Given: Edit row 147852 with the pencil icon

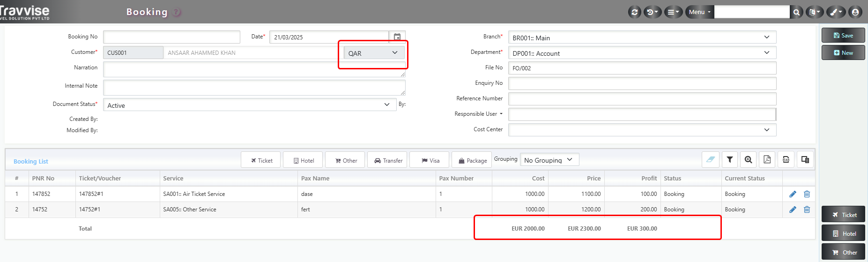Looking at the screenshot, I should tap(793, 194).
